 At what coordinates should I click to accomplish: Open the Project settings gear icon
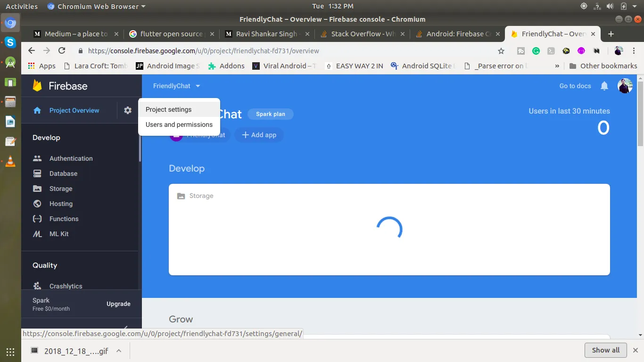click(x=128, y=110)
